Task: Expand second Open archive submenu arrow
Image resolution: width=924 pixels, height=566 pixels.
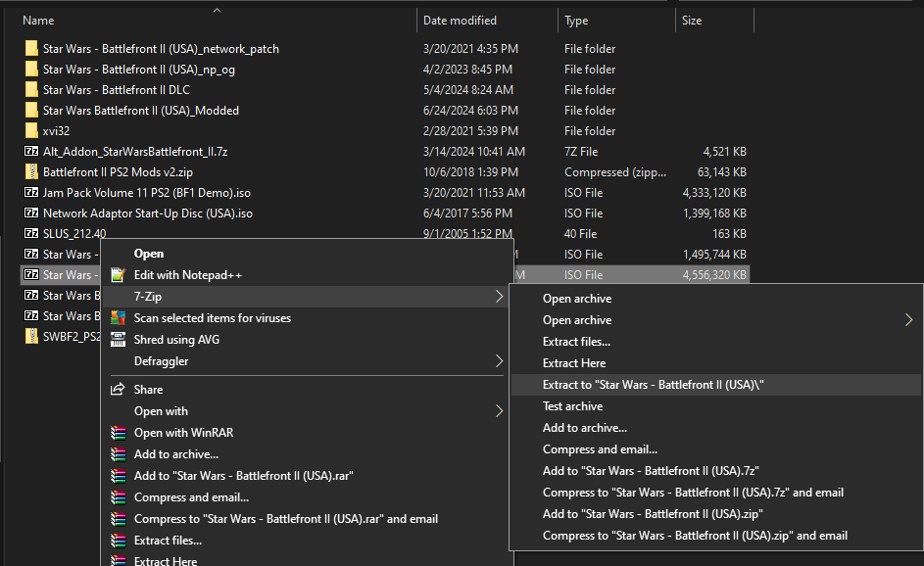Action: [x=908, y=320]
